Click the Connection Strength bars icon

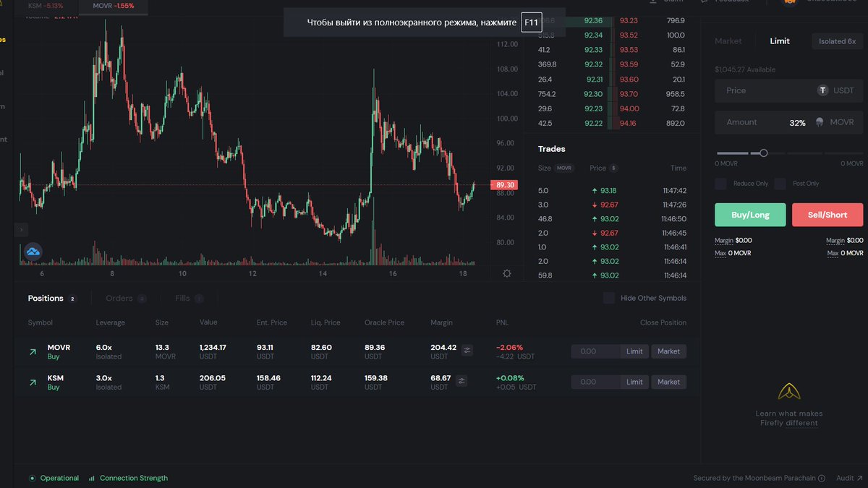91,478
